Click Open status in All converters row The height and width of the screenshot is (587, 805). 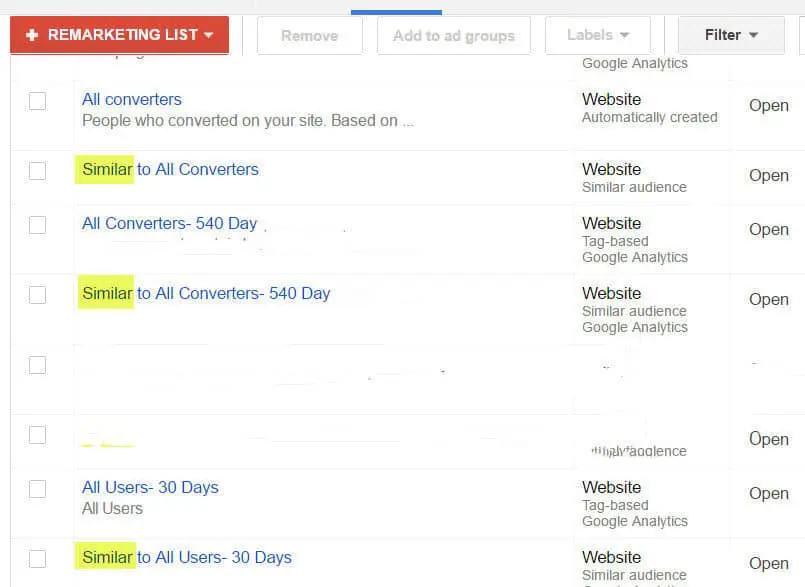769,105
